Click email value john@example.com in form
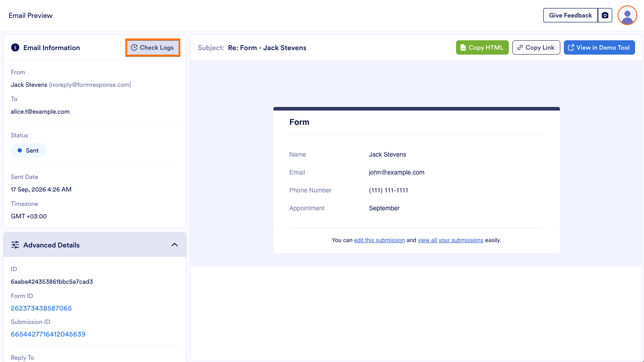 [397, 172]
